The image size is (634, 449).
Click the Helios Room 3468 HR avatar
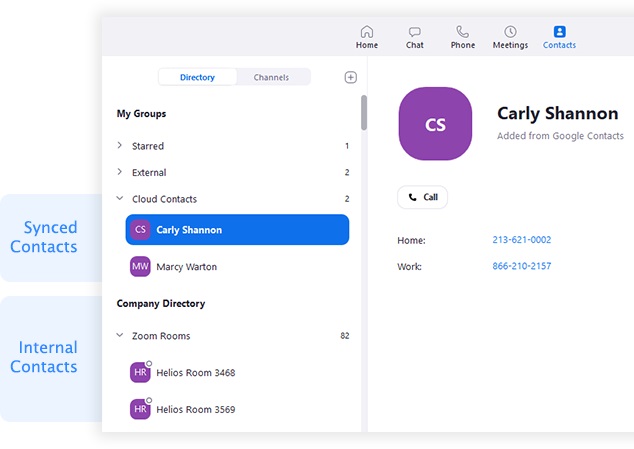click(x=140, y=372)
